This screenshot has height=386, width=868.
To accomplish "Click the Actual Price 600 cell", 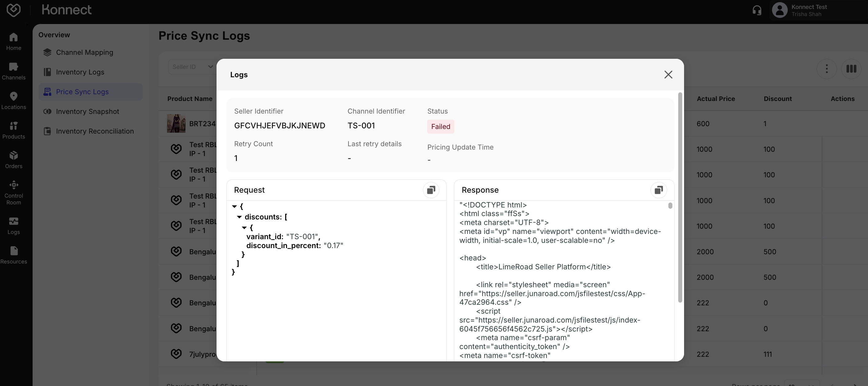I will pyautogui.click(x=703, y=124).
